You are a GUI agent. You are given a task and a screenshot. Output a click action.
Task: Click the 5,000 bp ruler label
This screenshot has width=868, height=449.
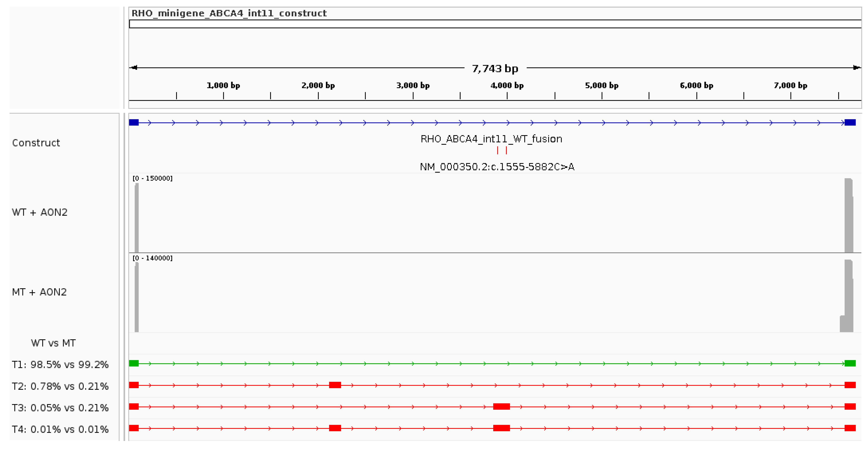click(x=602, y=85)
